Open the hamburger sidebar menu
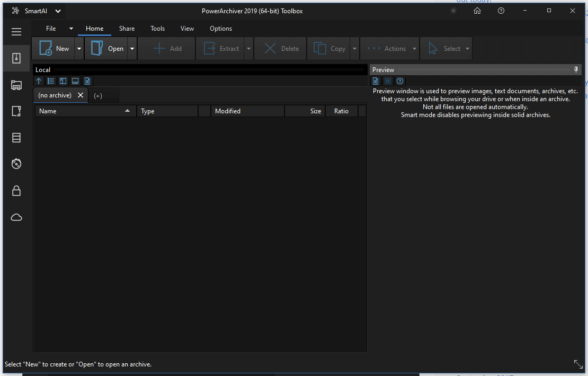The height and width of the screenshot is (376, 588). [x=16, y=32]
